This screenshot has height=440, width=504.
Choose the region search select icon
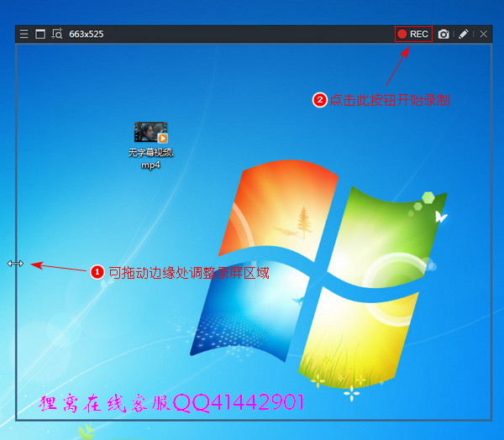tap(57, 34)
